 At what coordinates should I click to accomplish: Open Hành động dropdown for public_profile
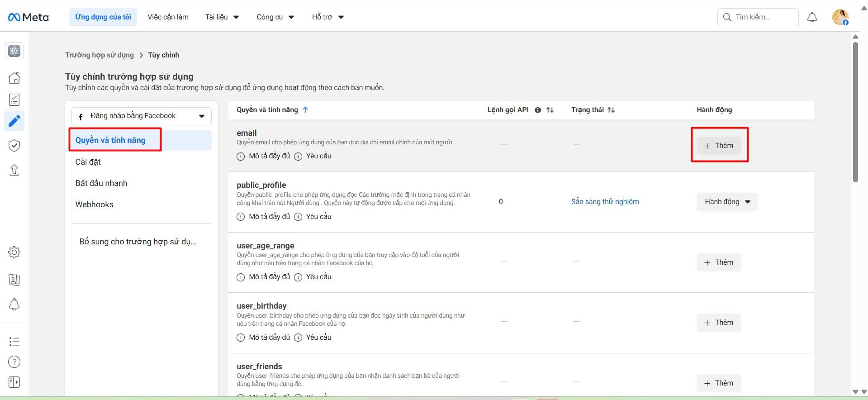click(x=726, y=202)
